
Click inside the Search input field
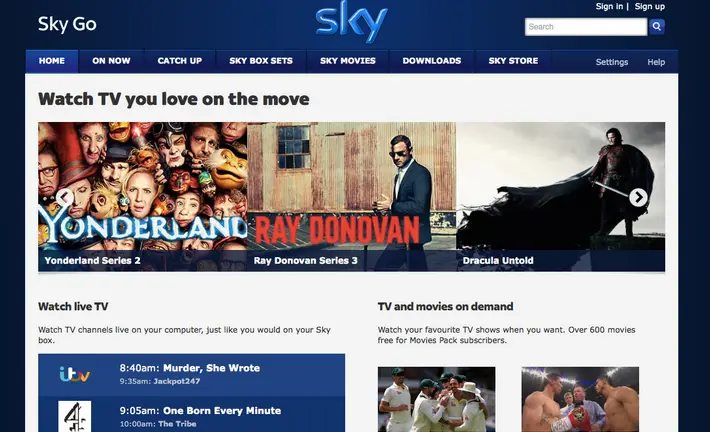click(x=585, y=27)
